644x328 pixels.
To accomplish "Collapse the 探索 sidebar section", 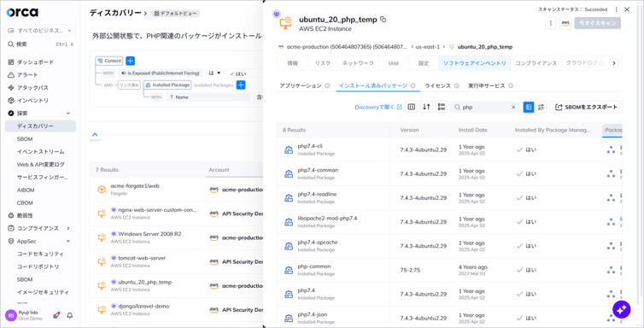I will (68, 114).
